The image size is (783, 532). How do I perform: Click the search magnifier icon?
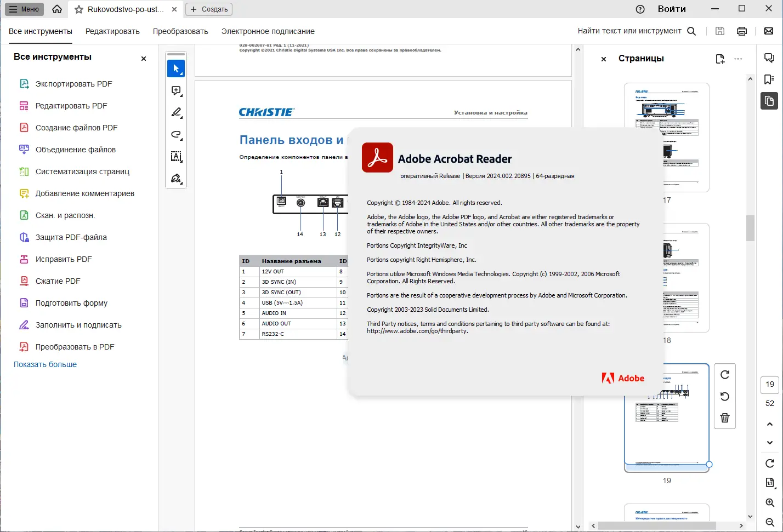tap(691, 31)
